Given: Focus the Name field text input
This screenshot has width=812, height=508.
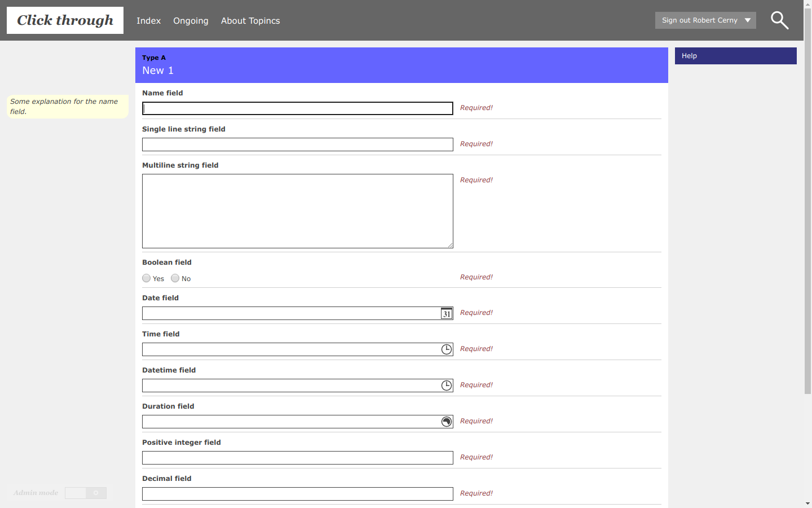Looking at the screenshot, I should pyautogui.click(x=297, y=108).
